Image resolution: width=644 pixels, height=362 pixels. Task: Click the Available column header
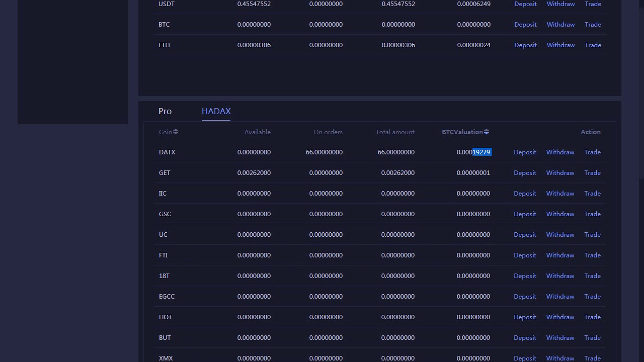(258, 132)
